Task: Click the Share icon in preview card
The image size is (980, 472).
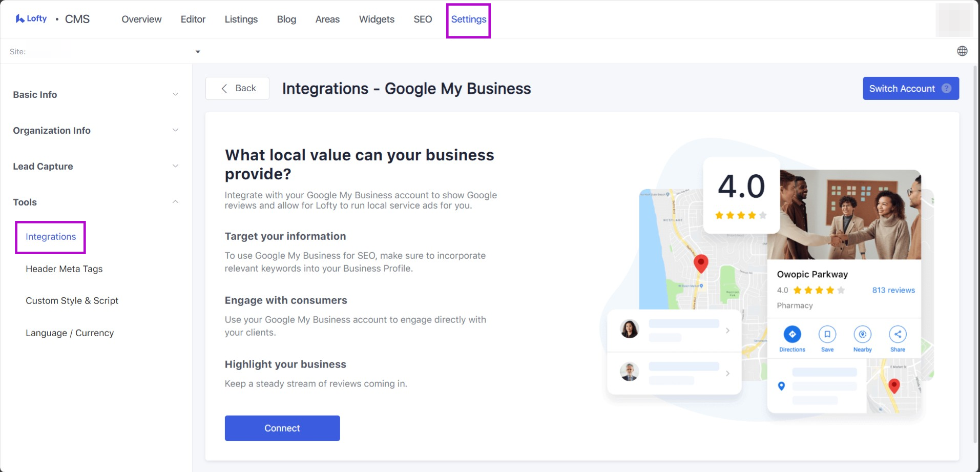Action: point(898,335)
